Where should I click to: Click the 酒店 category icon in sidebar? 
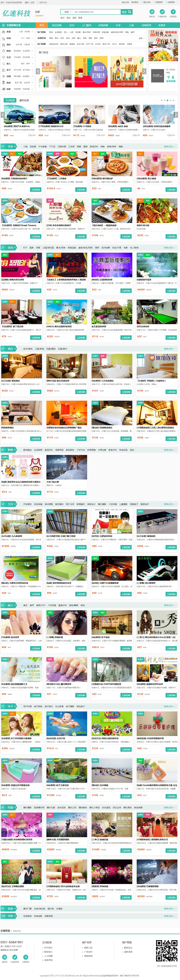coord(3,44)
